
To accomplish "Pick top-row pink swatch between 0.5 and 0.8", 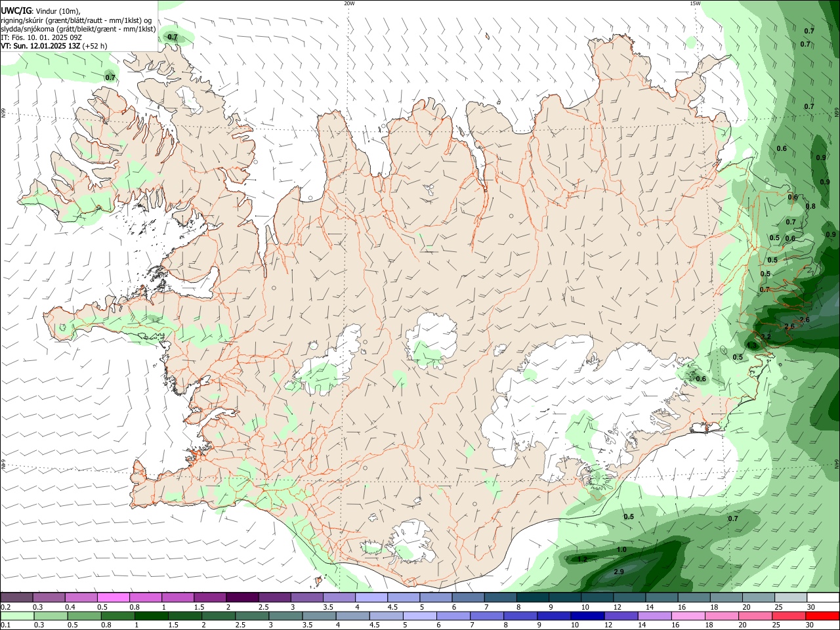I will (113, 597).
